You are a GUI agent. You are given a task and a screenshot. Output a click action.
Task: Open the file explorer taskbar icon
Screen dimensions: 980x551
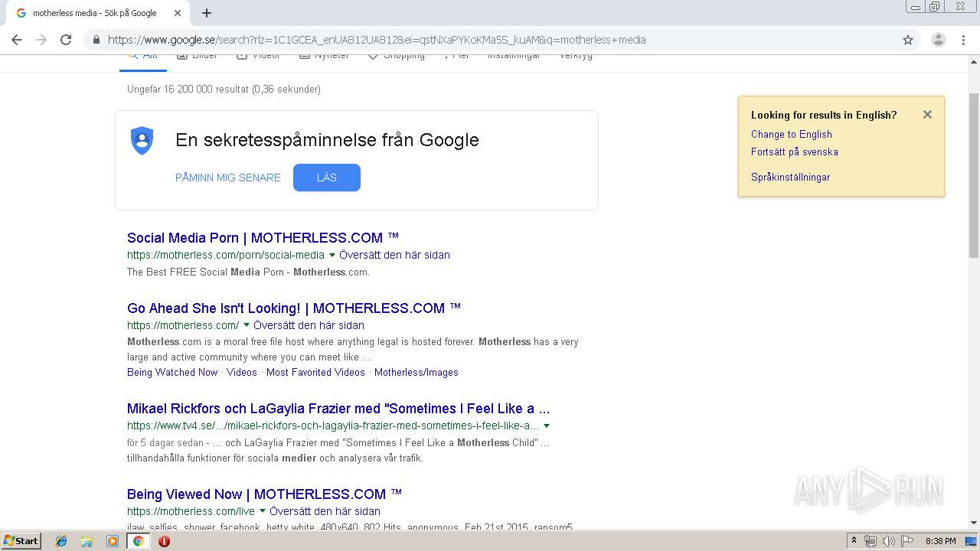[87, 541]
